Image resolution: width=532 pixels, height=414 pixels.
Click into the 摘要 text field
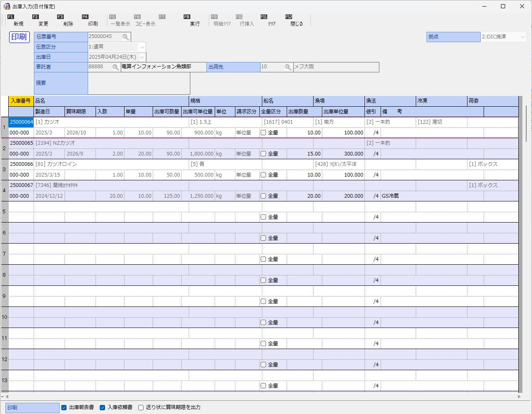pos(139,84)
